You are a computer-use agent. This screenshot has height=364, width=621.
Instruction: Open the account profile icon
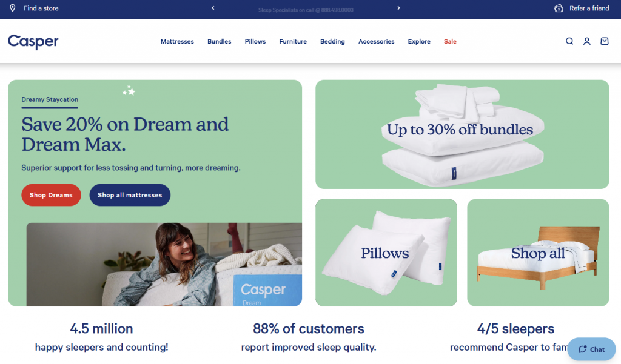[x=587, y=41]
